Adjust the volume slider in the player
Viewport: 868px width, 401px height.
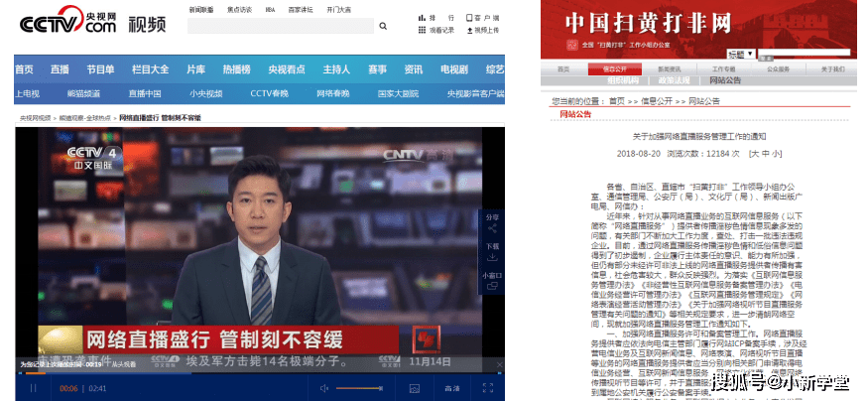[359, 388]
